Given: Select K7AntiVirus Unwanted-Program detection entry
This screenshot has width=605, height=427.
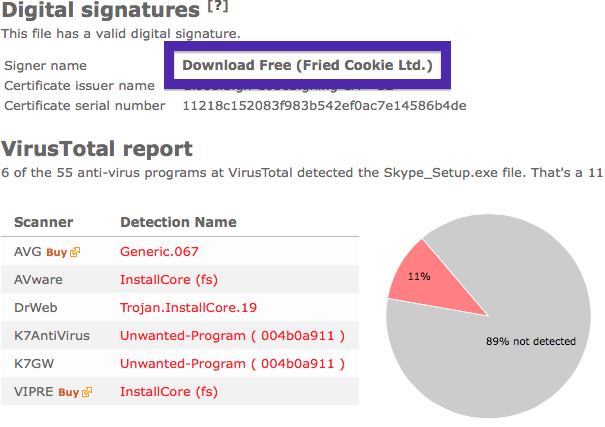Looking at the screenshot, I should coord(232,336).
